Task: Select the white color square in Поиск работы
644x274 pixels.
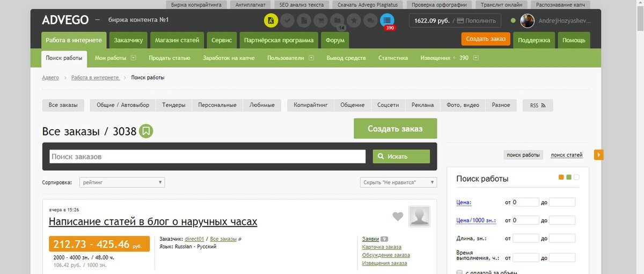Action: pos(576,177)
